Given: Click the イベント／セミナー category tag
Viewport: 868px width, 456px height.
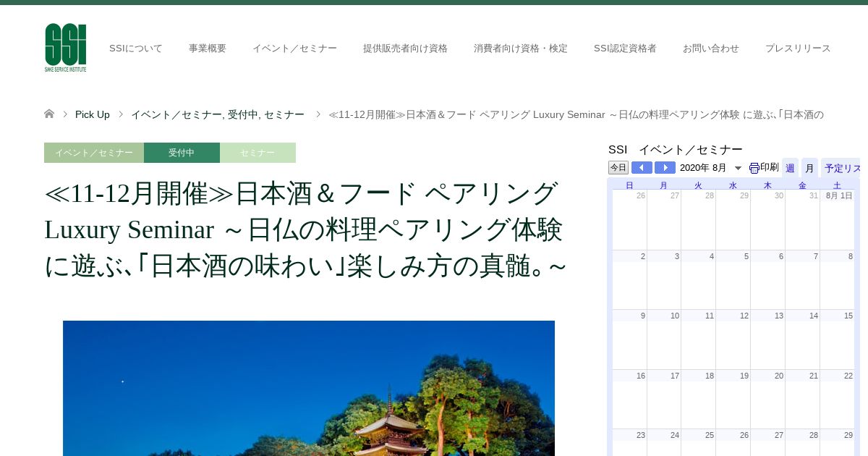Looking at the screenshot, I should tap(94, 153).
